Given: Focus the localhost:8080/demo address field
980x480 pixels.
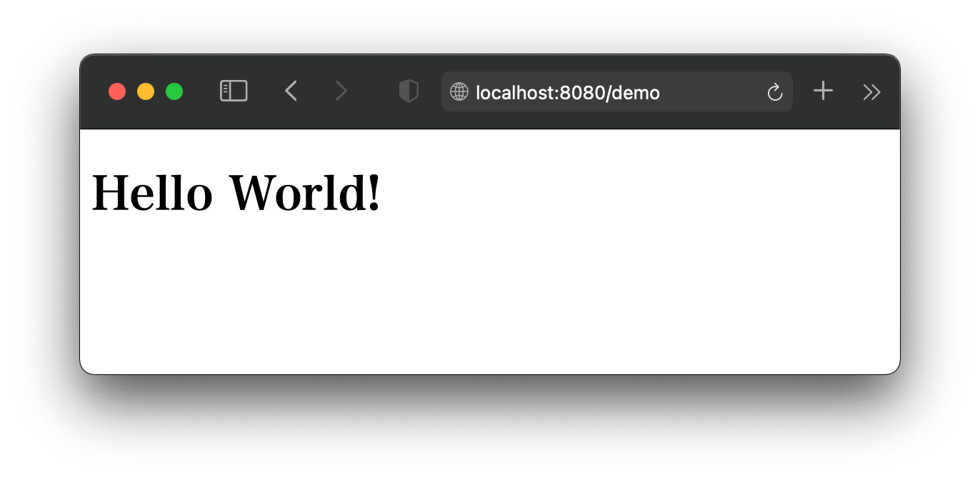Looking at the screenshot, I should 617,91.
